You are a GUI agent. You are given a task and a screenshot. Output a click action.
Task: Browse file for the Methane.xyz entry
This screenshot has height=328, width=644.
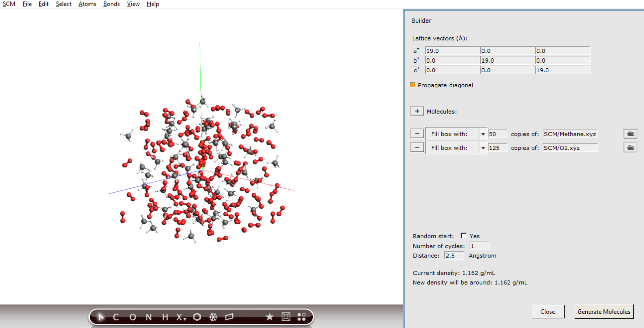(631, 134)
